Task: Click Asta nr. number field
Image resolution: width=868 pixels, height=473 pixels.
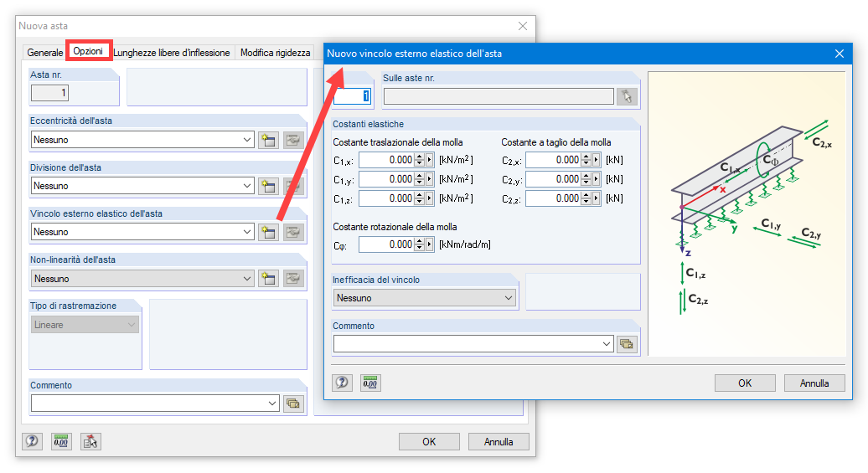Action: (x=49, y=93)
